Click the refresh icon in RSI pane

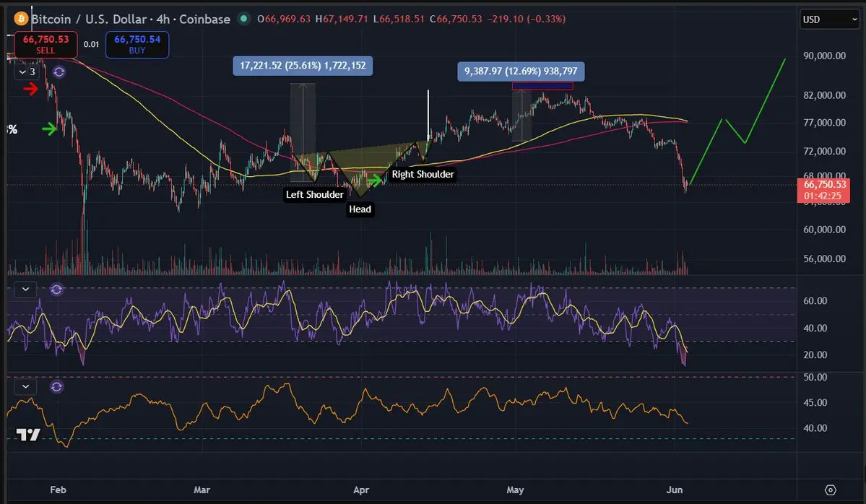56,290
